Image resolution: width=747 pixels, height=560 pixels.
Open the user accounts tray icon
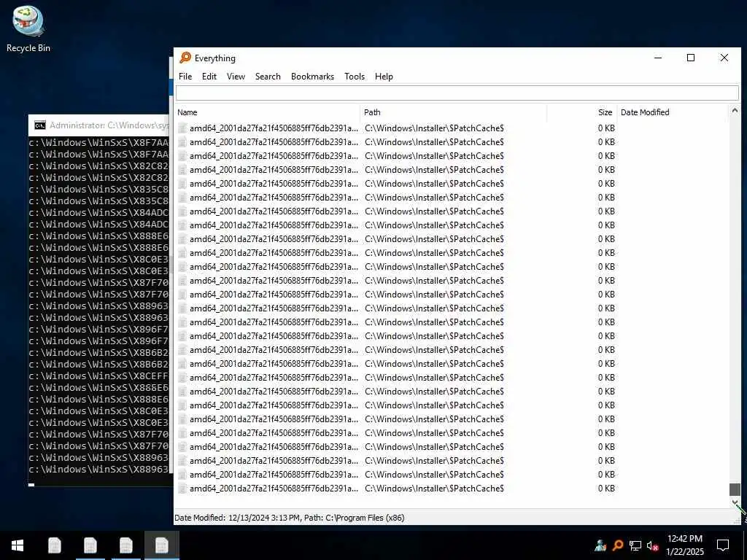point(600,545)
